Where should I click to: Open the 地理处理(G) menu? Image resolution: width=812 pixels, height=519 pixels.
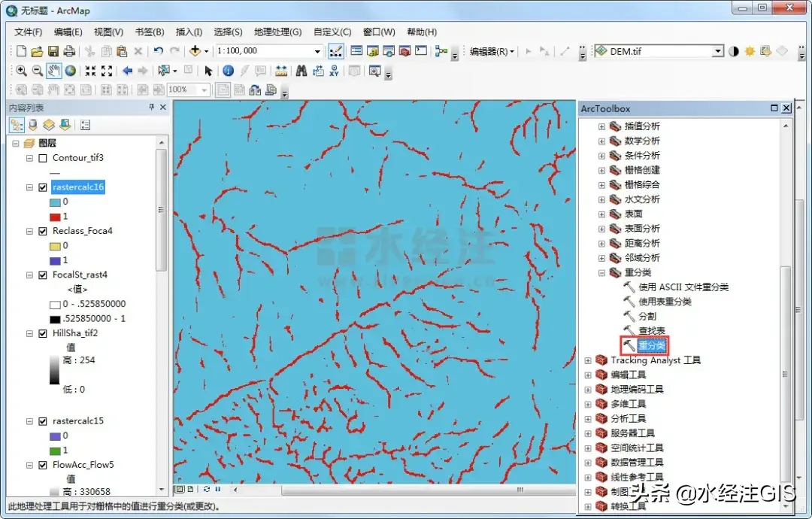pyautogui.click(x=277, y=32)
